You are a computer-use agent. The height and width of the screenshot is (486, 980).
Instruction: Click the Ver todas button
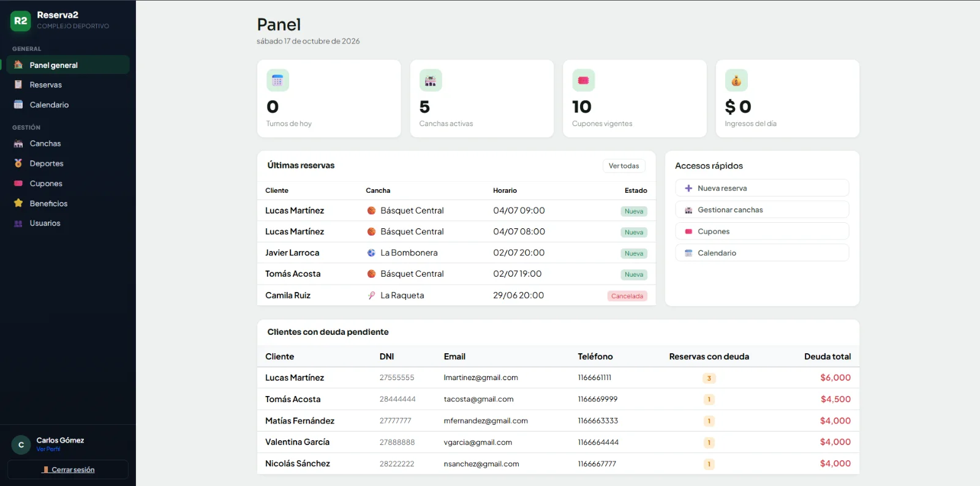624,166
